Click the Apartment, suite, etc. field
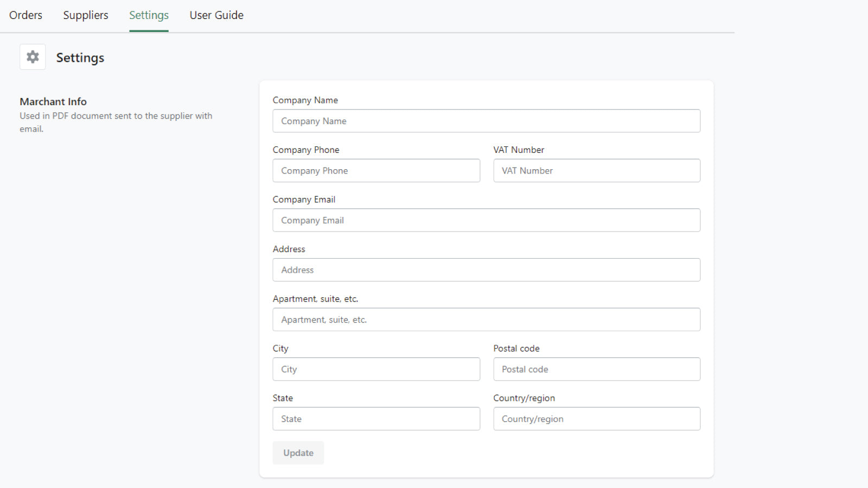Viewport: 868px width, 488px height. click(486, 319)
